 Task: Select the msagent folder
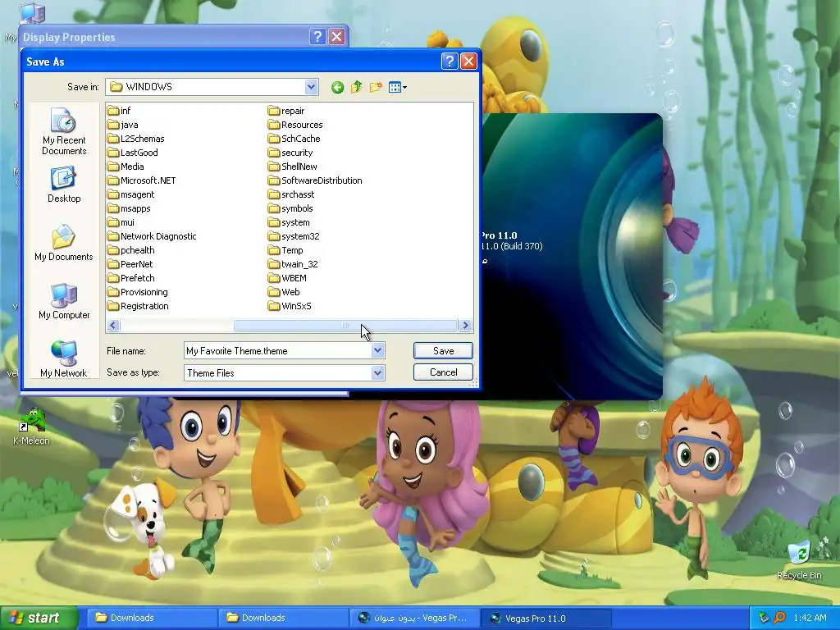tap(130, 194)
